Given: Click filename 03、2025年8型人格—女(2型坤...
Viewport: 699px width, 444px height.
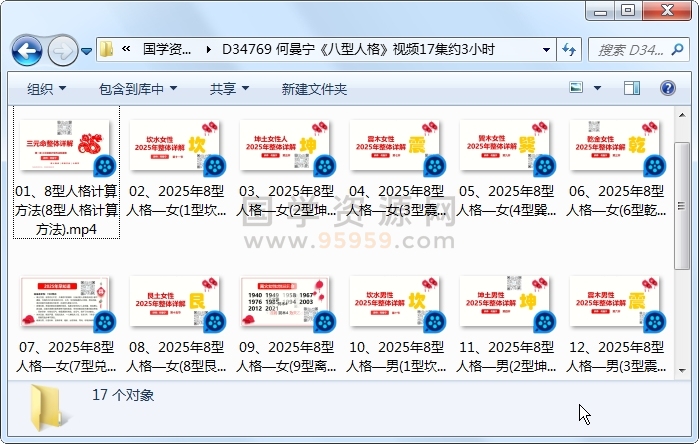Looking at the screenshot, I should 286,200.
